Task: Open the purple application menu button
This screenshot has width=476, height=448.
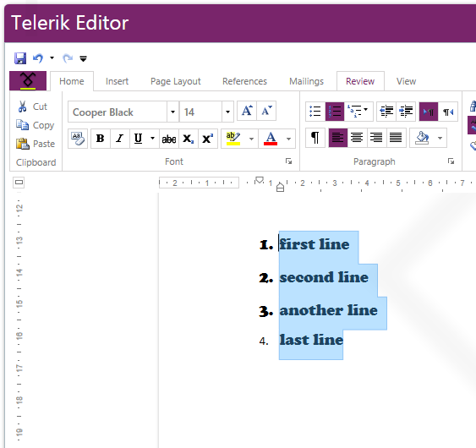Action: 28,81
